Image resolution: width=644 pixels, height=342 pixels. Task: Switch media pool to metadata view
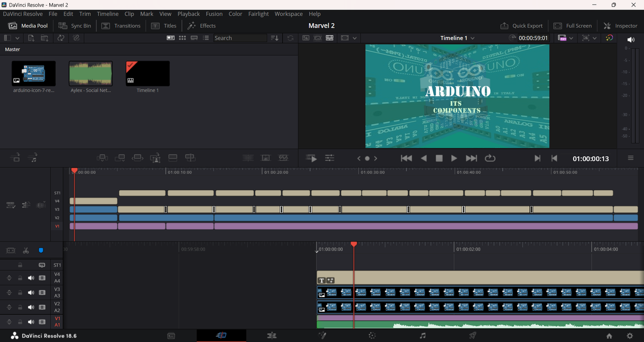[171, 38]
